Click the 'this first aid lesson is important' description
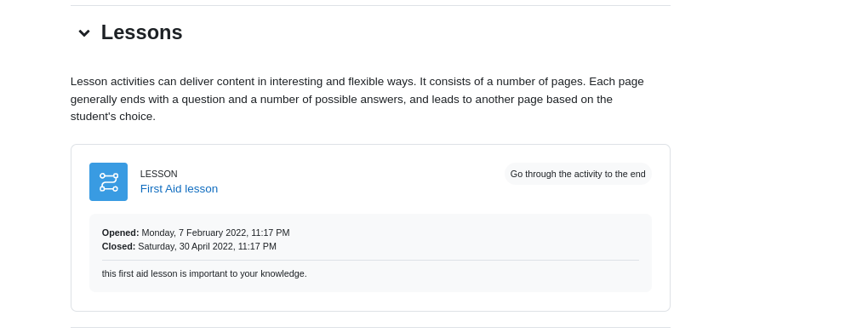Viewport: 868px width, 333px height. click(x=204, y=273)
